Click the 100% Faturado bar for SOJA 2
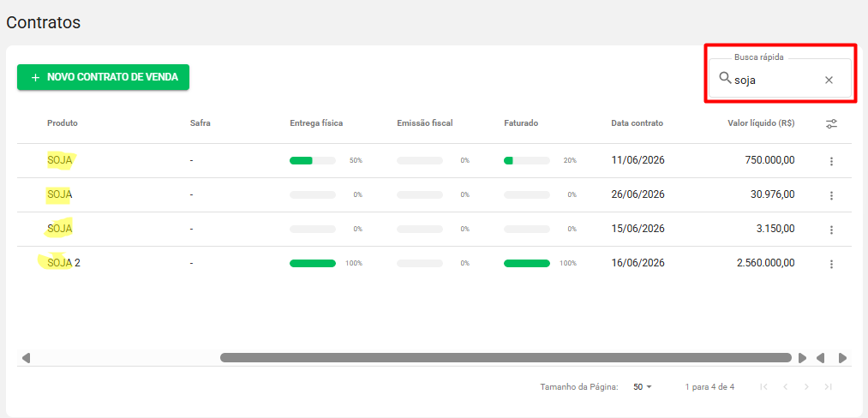The height and width of the screenshot is (418, 868). coord(526,264)
